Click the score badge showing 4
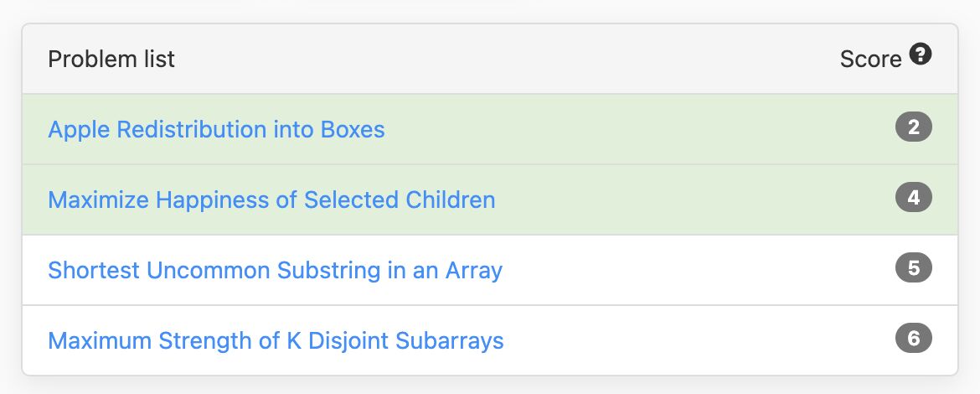The image size is (980, 394). pos(914,198)
